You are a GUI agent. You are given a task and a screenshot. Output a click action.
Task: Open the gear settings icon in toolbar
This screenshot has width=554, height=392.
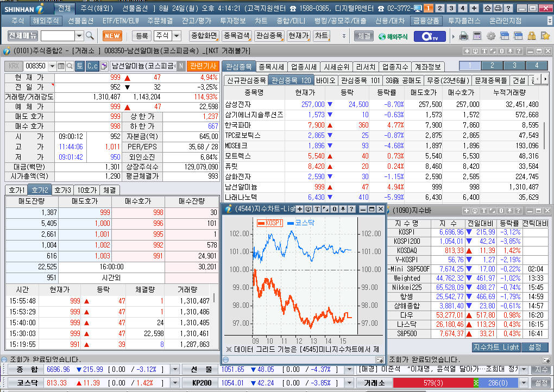tap(491, 36)
